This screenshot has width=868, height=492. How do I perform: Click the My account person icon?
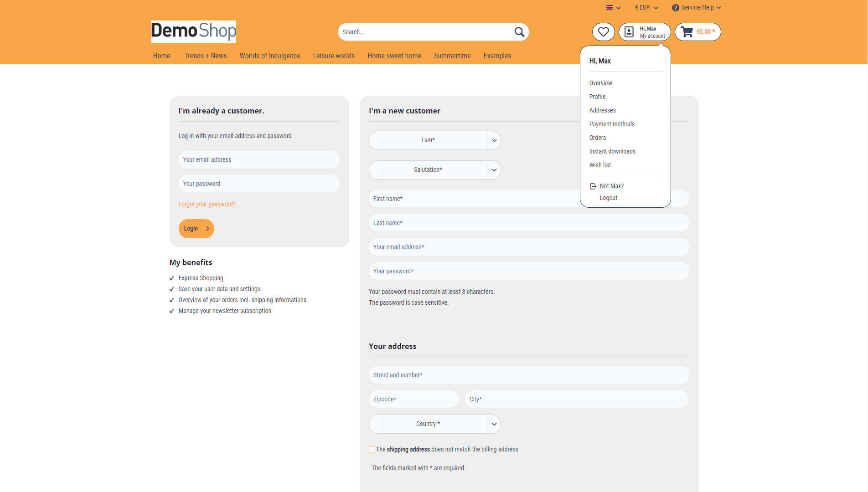coord(629,32)
